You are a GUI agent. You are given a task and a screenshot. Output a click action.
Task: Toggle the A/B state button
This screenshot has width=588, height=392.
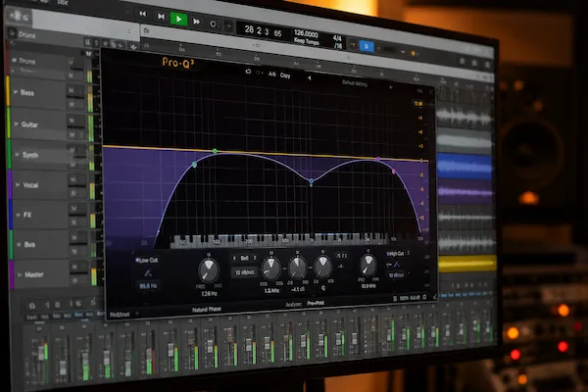[x=271, y=74]
